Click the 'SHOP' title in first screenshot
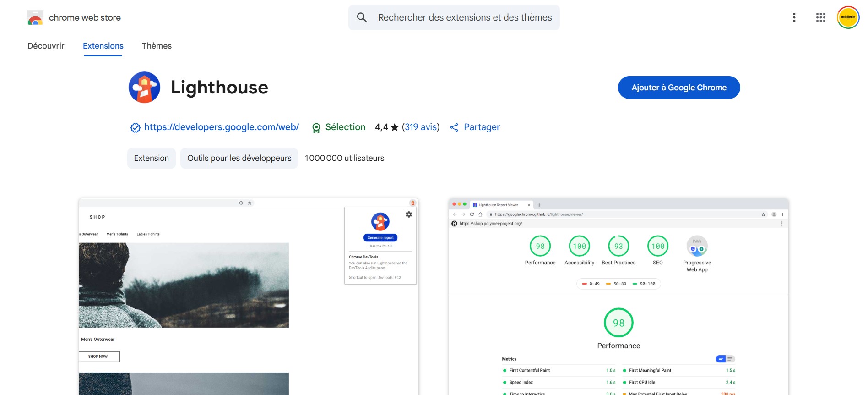Image resolution: width=868 pixels, height=395 pixels. (98, 217)
